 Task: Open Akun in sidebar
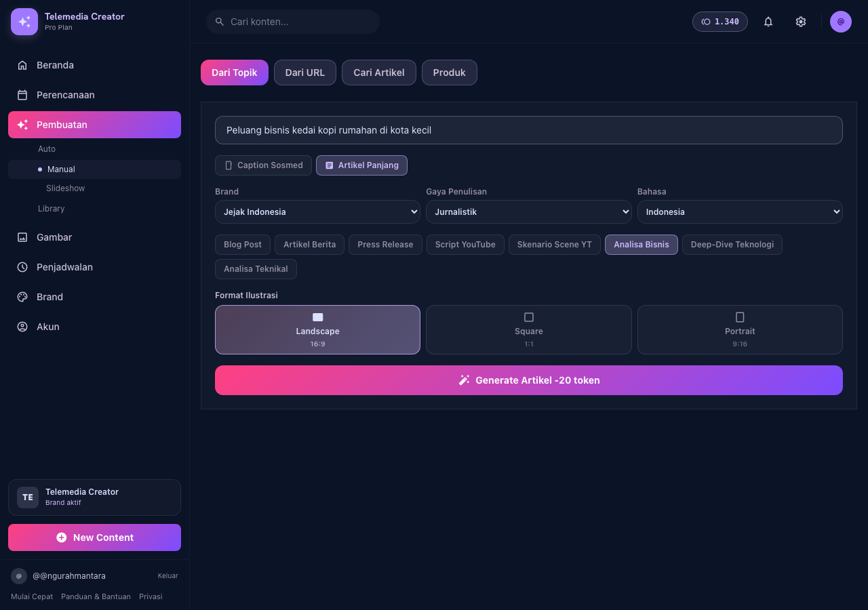point(94,327)
